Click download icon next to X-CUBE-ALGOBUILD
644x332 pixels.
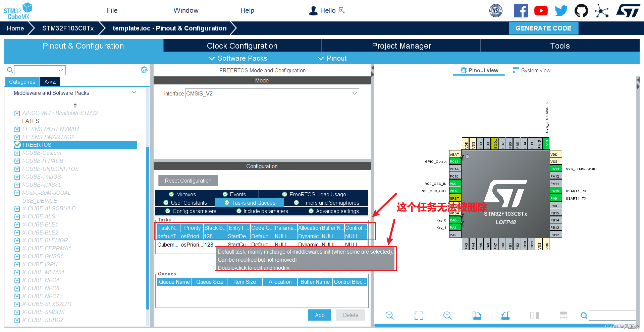17,209
